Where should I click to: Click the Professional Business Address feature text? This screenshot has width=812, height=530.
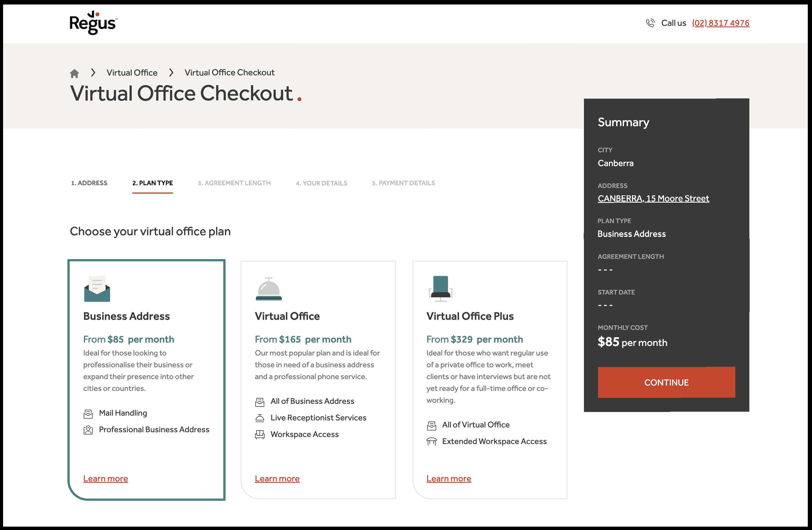(154, 429)
